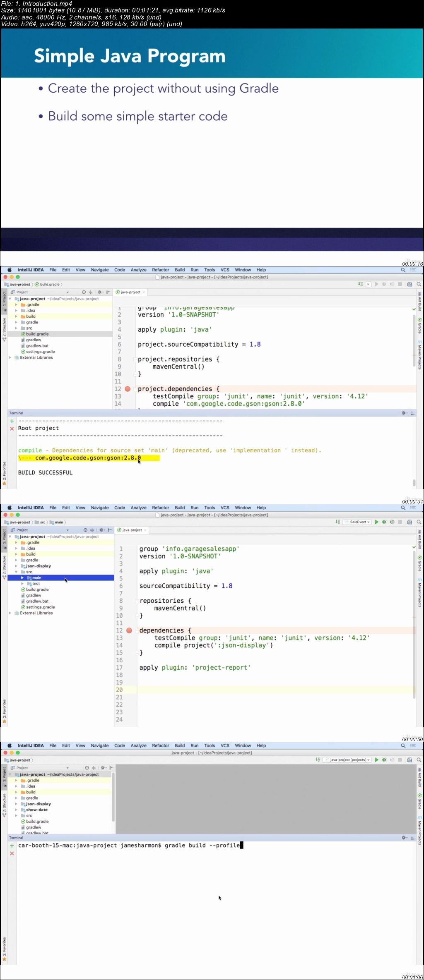The height and width of the screenshot is (980, 424).
Task: Toggle fold marker at line 8 project.repositories {
Action: click(x=135, y=359)
